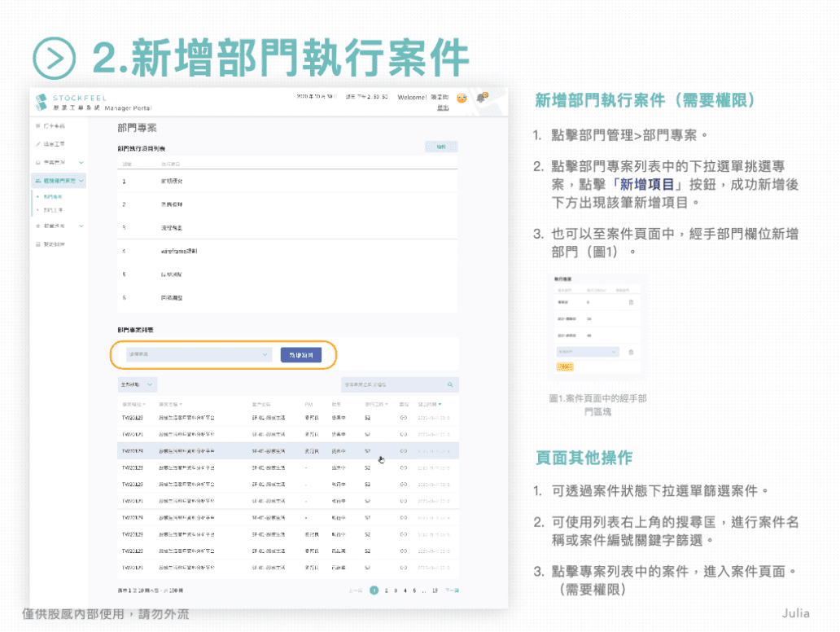
Task: Select the active sub-item 部門專案 in sidebar
Action: [53, 197]
